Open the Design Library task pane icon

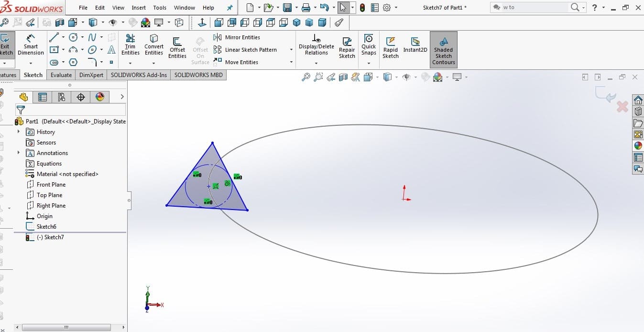638,111
